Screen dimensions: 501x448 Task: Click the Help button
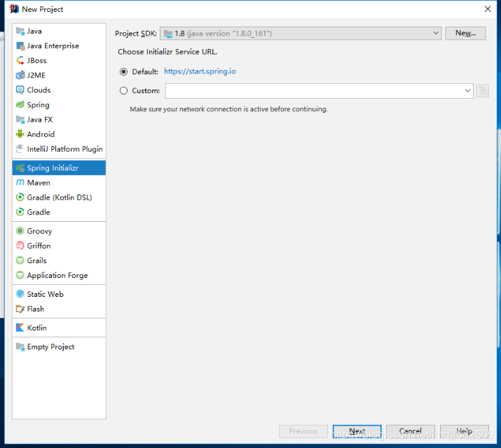point(465,431)
